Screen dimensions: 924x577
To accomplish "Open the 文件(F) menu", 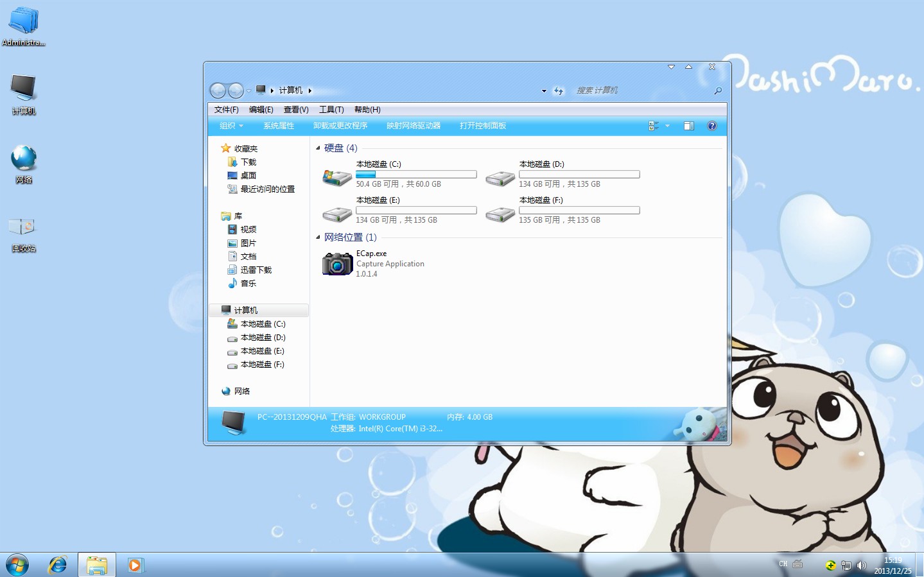I will (226, 110).
